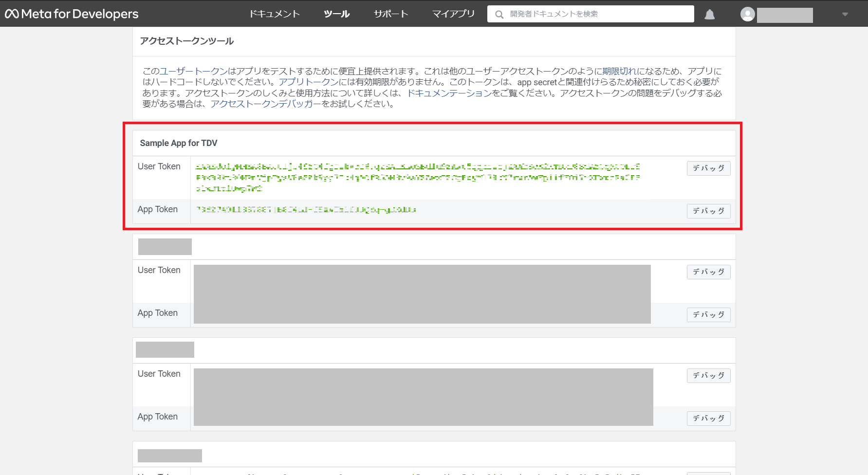Click the Meta for Developers logo
Viewport: 868px width, 475px height.
(72, 14)
